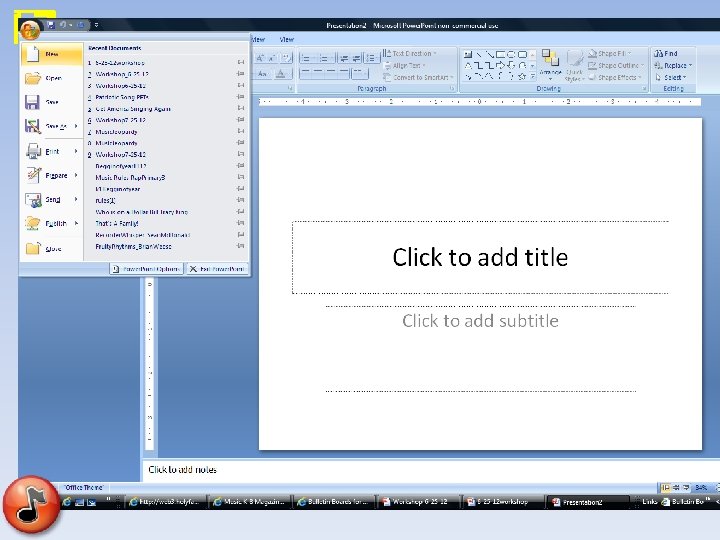Click the Change Case button

coord(262,73)
